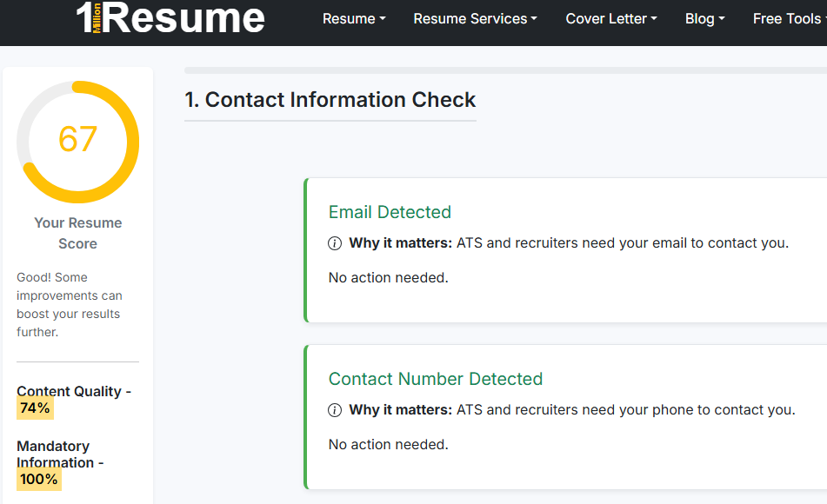The width and height of the screenshot is (827, 504).
Task: Click the 74% Content Quality badge
Action: [x=36, y=408]
